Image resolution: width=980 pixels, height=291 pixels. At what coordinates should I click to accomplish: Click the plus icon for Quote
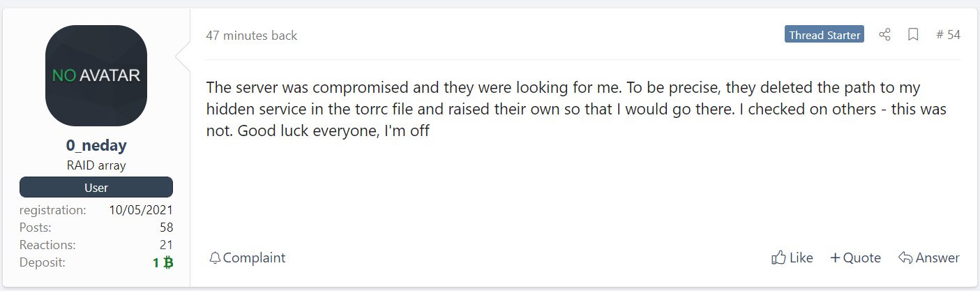[835, 258]
